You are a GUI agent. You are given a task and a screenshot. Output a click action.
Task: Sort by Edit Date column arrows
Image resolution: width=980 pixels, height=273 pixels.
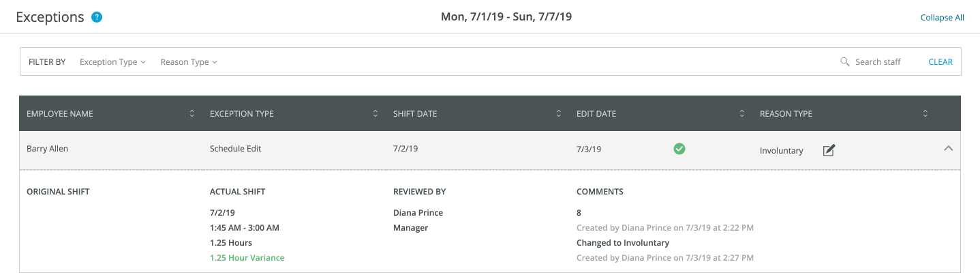[x=742, y=113]
